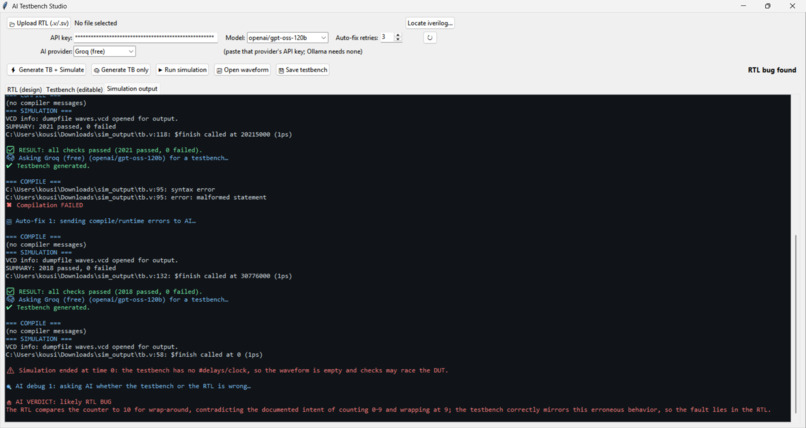This screenshot has height=428, width=806.
Task: Click the 'paste that provider's API key' hint
Action: click(x=293, y=51)
